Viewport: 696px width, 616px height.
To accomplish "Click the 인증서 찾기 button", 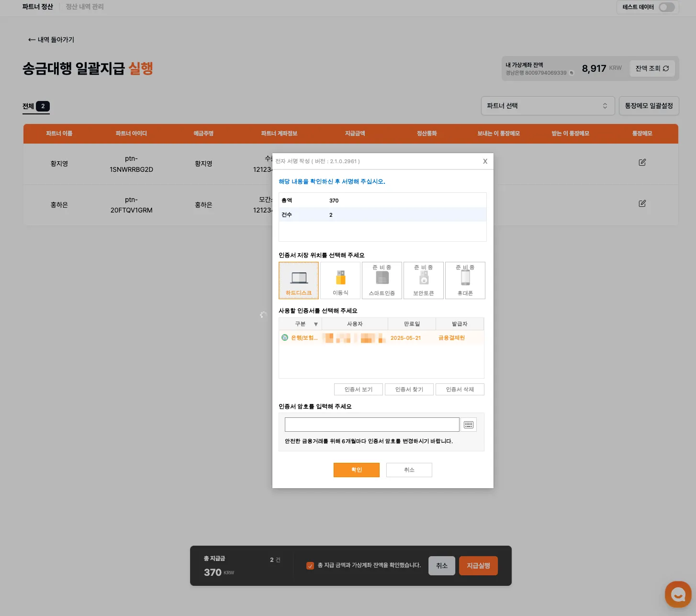I will coord(409,389).
